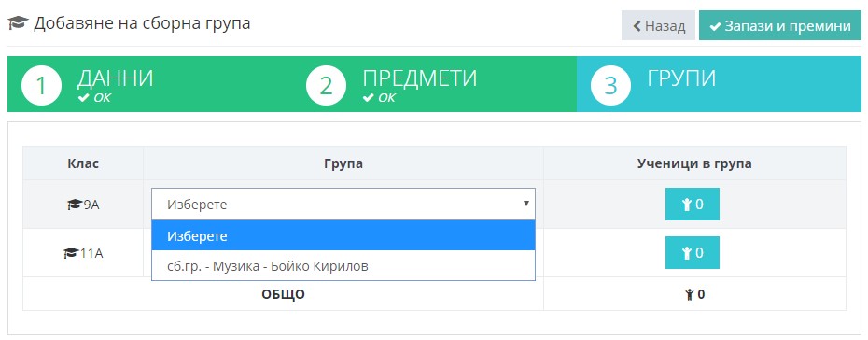The width and height of the screenshot is (868, 340).
Task: Click graduation cap icon next to 9А
Action: 74,205
